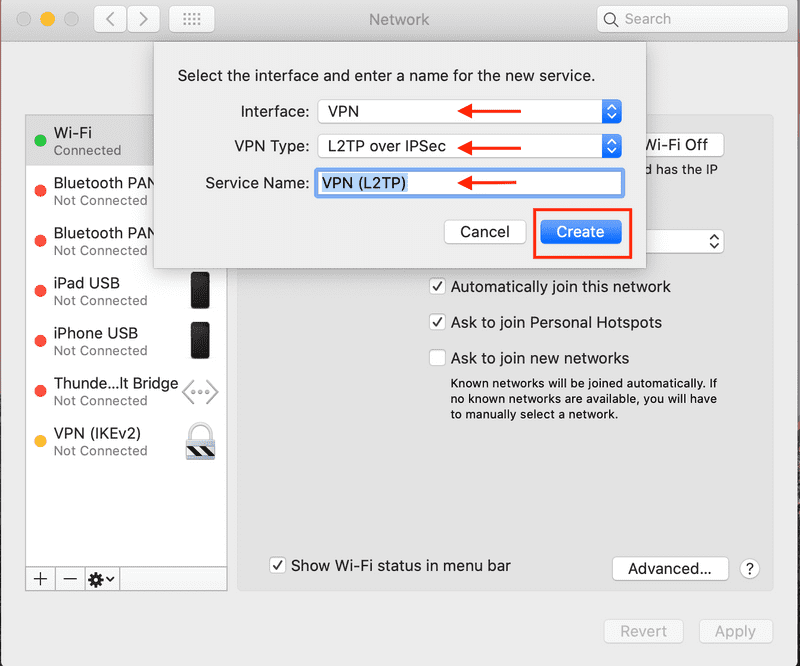Go back with the left arrow toolbar button
800x666 pixels.
(x=110, y=19)
